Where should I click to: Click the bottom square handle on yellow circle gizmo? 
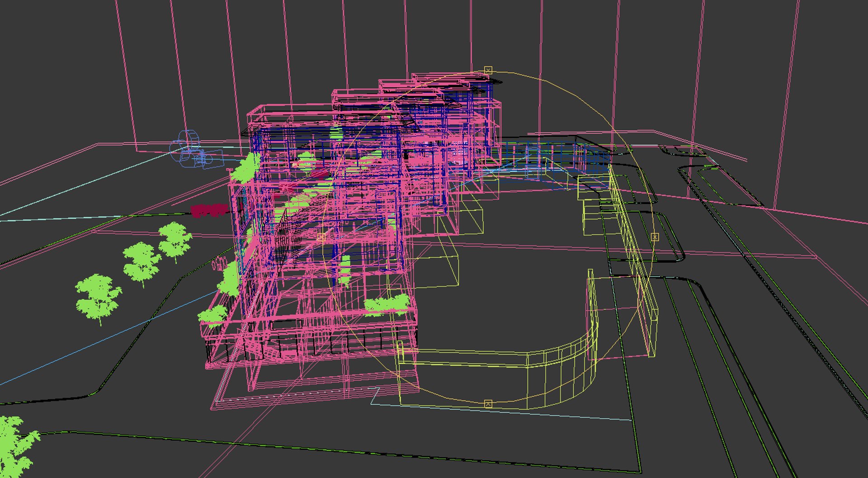pyautogui.click(x=488, y=404)
